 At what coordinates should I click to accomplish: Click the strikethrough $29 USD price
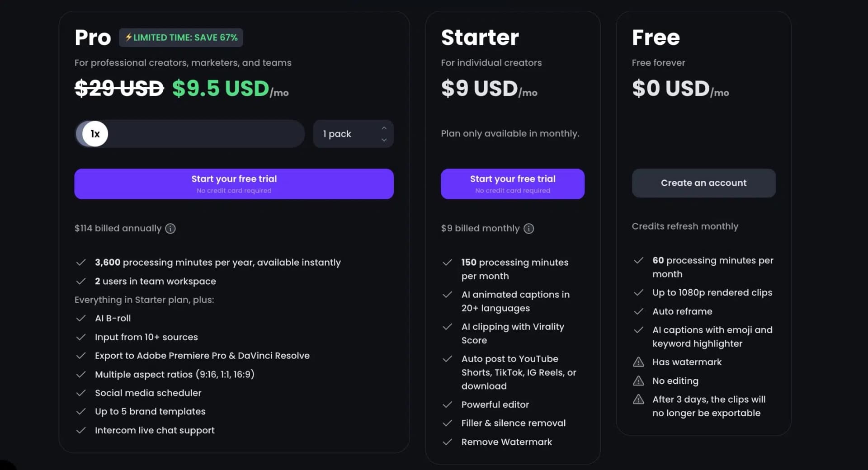119,89
